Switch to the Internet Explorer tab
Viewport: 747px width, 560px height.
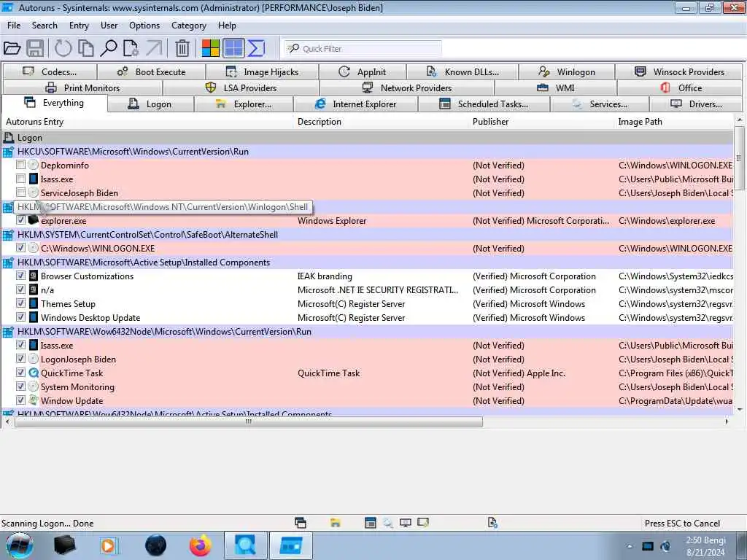point(355,104)
